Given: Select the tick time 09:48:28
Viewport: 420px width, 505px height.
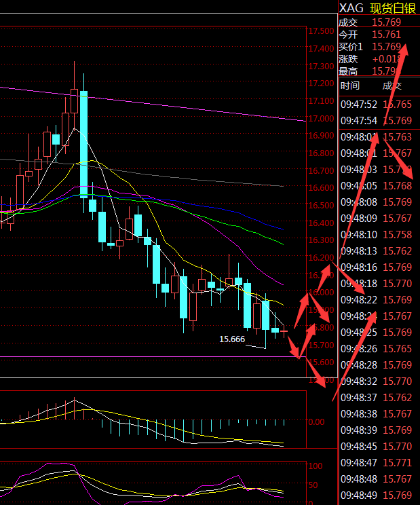Looking at the screenshot, I should click(x=359, y=365).
